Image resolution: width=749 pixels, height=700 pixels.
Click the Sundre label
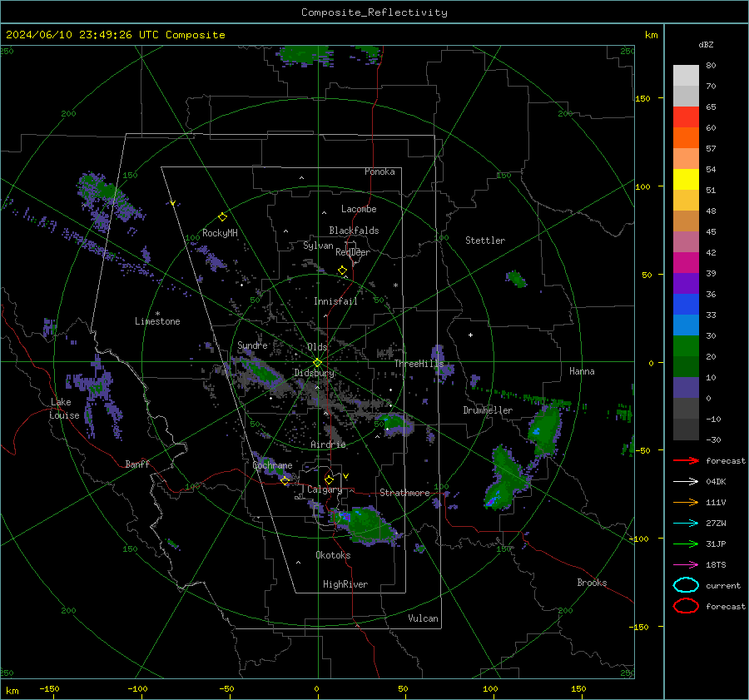[x=252, y=345]
